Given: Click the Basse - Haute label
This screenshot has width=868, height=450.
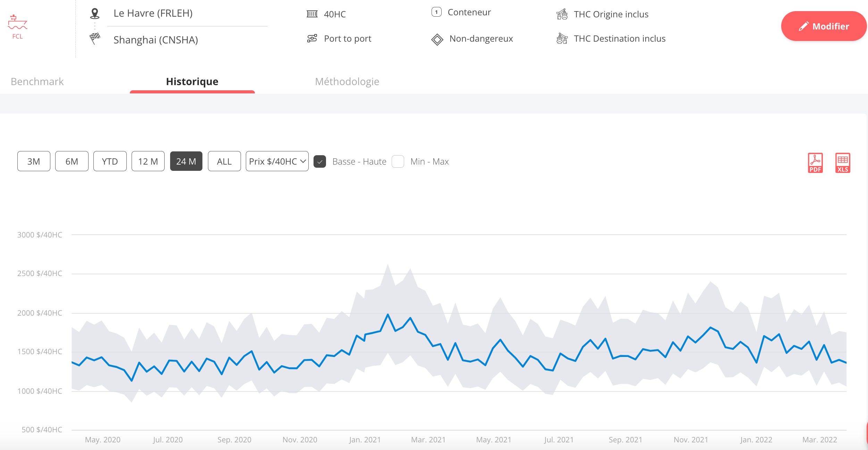Looking at the screenshot, I should pyautogui.click(x=359, y=161).
